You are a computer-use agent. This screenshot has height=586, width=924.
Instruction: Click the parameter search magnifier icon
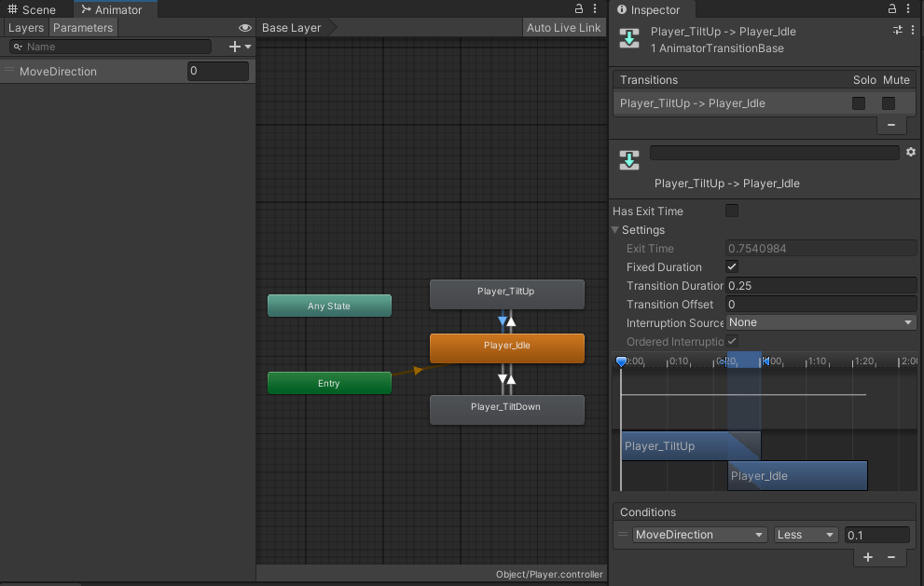tap(18, 47)
